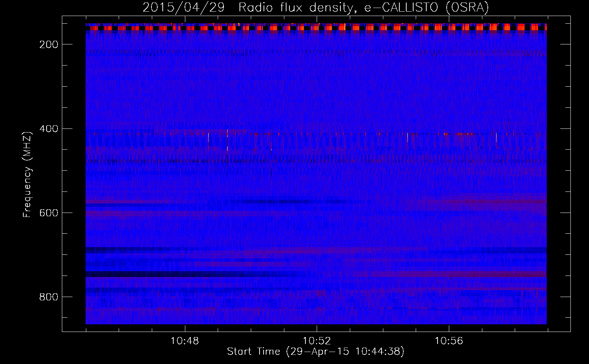
Task: Click the 600 frequency tick label
Action: tap(49, 213)
